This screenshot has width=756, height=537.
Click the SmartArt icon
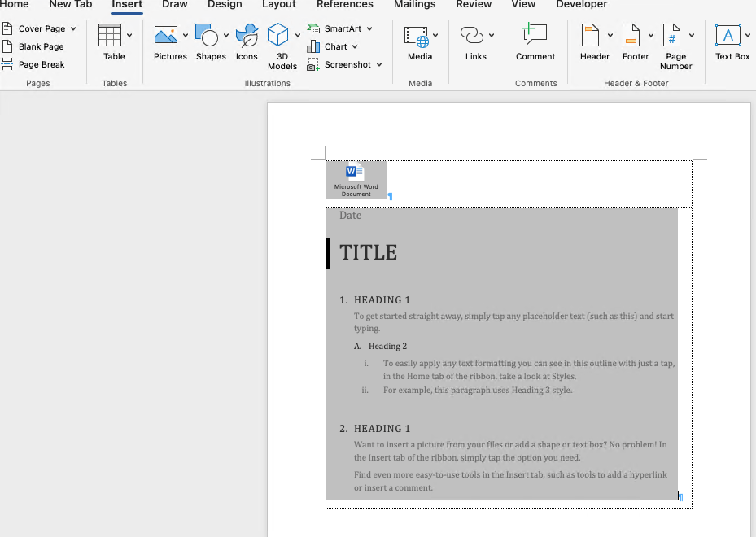click(313, 28)
